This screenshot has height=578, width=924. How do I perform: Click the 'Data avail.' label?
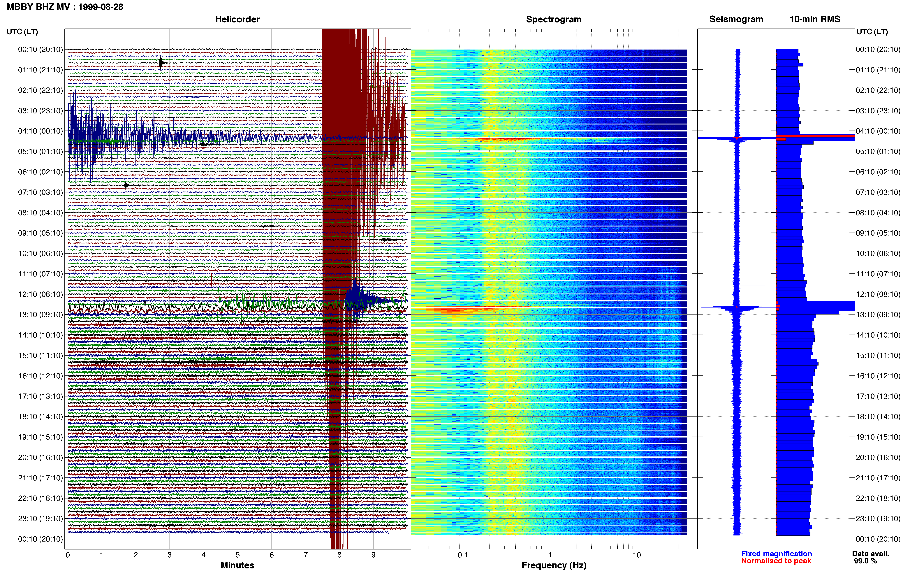coord(870,554)
